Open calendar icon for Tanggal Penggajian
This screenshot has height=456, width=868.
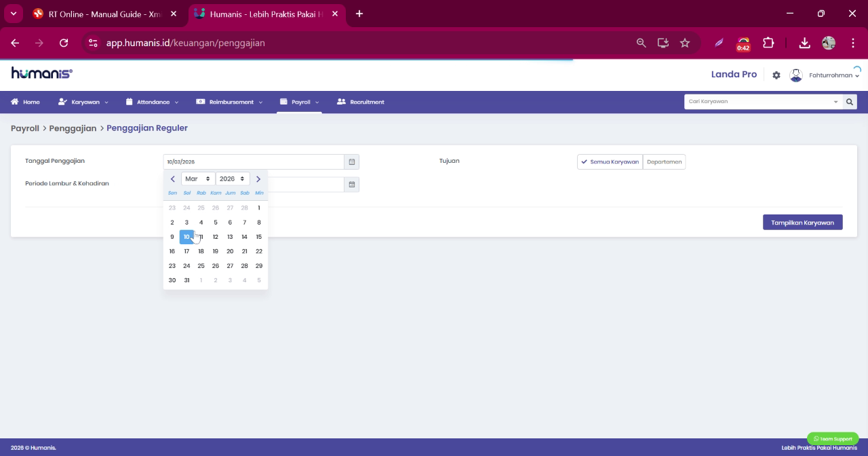(351, 162)
